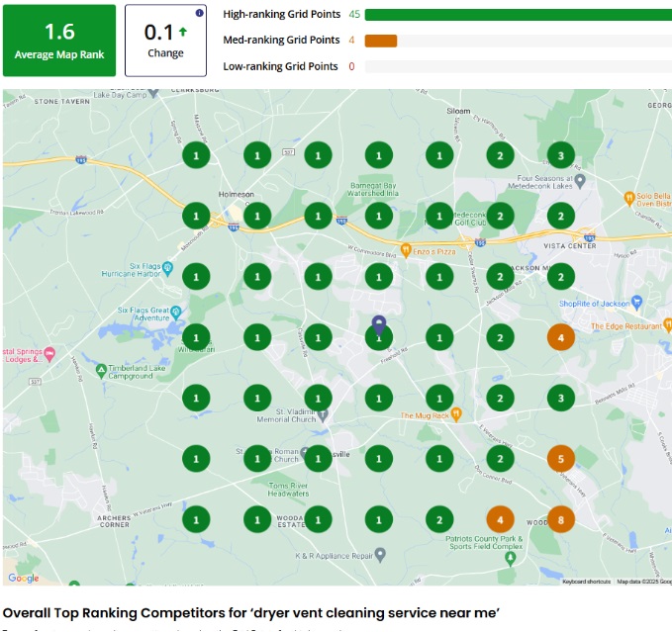This screenshot has width=672, height=632.
Task: Open Timberland Lake Campground tent icon
Action: point(101,371)
